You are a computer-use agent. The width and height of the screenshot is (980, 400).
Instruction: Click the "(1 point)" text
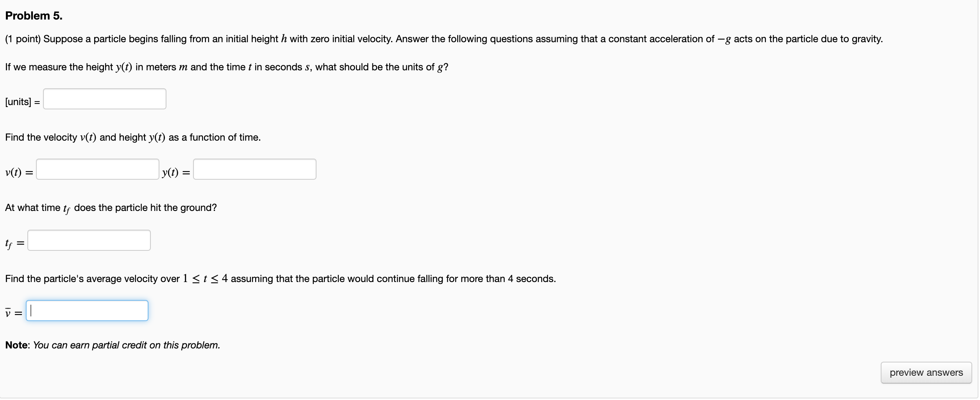coord(23,39)
